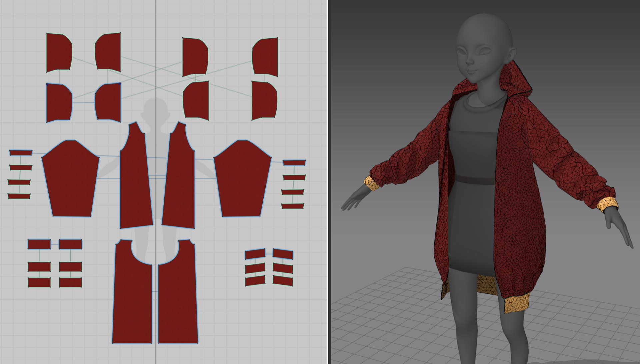Click the vertical divider between 2D and 3D views

pos(328,182)
